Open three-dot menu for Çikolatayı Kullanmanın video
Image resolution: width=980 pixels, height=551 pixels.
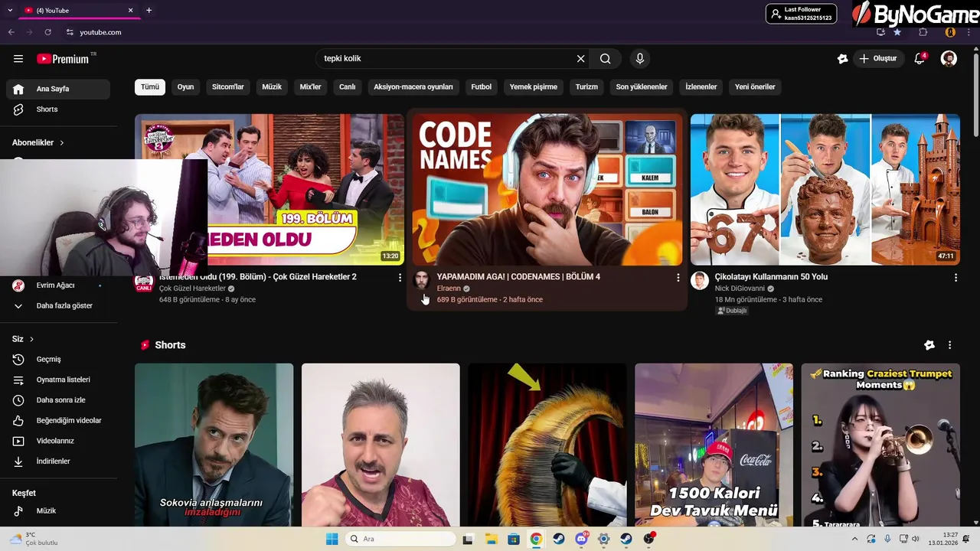click(x=955, y=278)
